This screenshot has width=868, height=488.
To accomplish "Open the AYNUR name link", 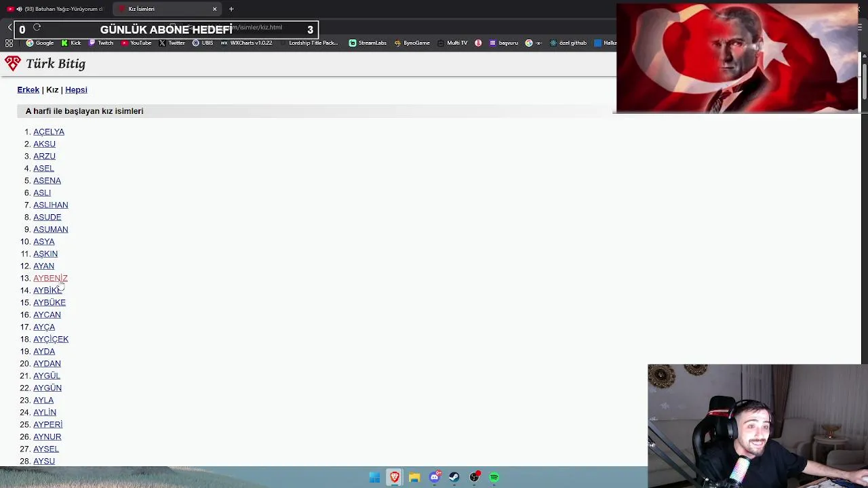I will (47, 436).
